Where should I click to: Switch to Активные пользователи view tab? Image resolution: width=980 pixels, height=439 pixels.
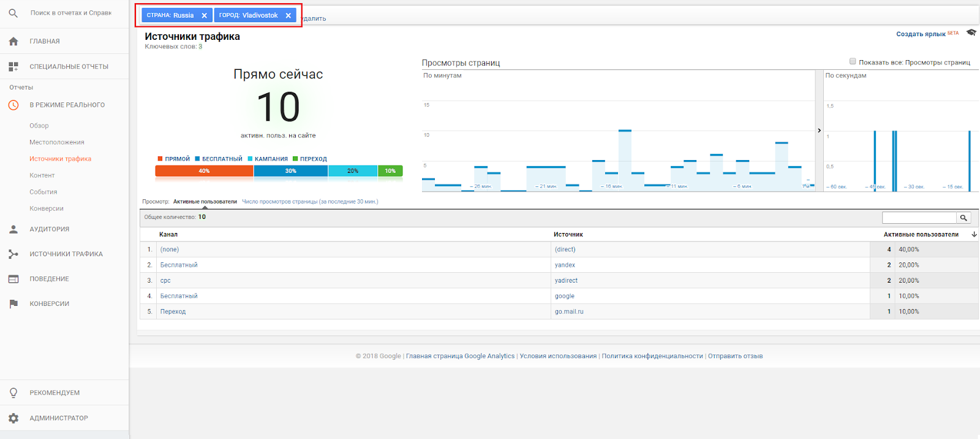(205, 202)
